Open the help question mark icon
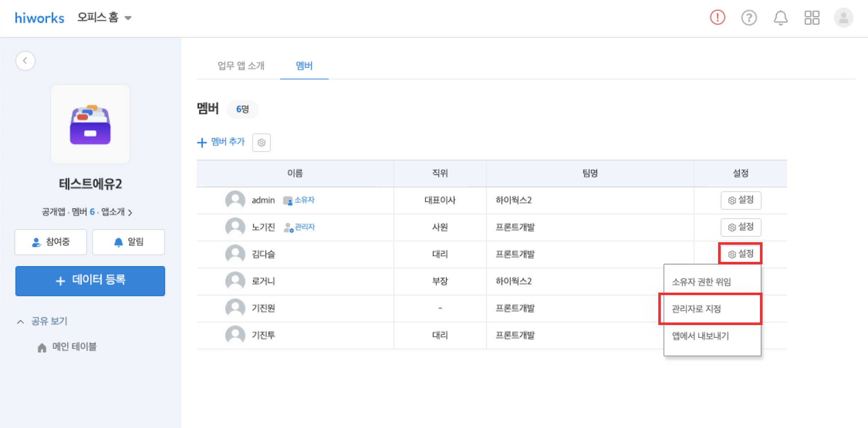 coord(749,18)
